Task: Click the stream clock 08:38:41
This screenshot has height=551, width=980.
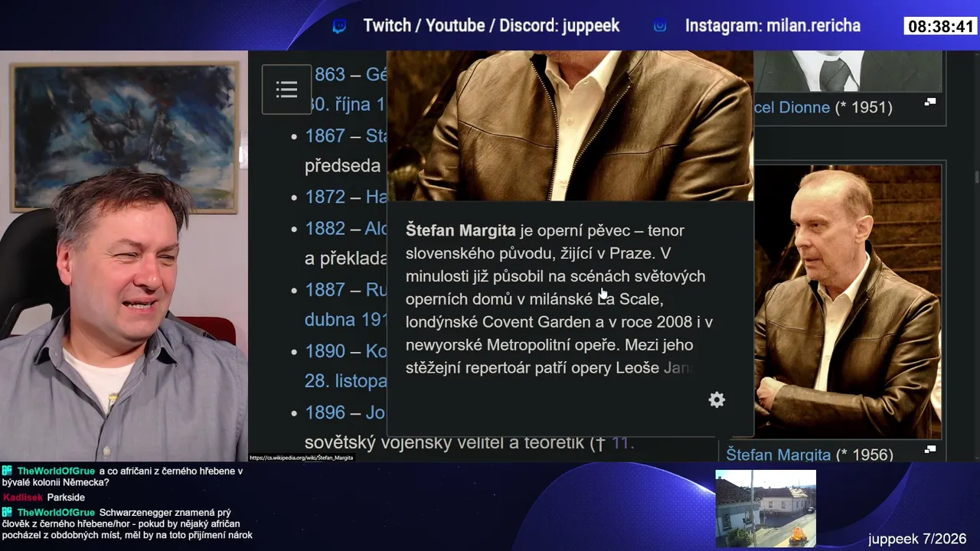Action: tap(940, 27)
